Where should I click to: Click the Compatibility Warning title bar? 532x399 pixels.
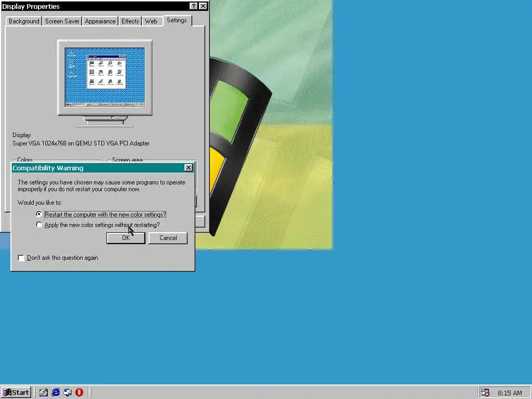point(98,168)
